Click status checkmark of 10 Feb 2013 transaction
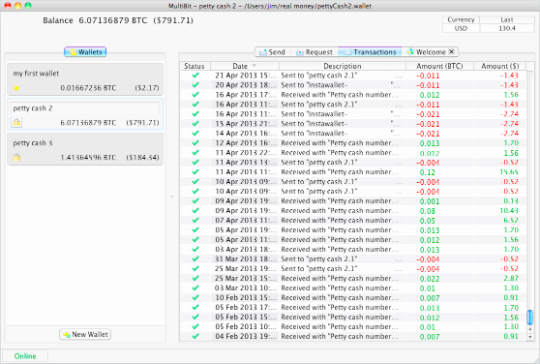This screenshot has height=364, width=540. point(195,297)
